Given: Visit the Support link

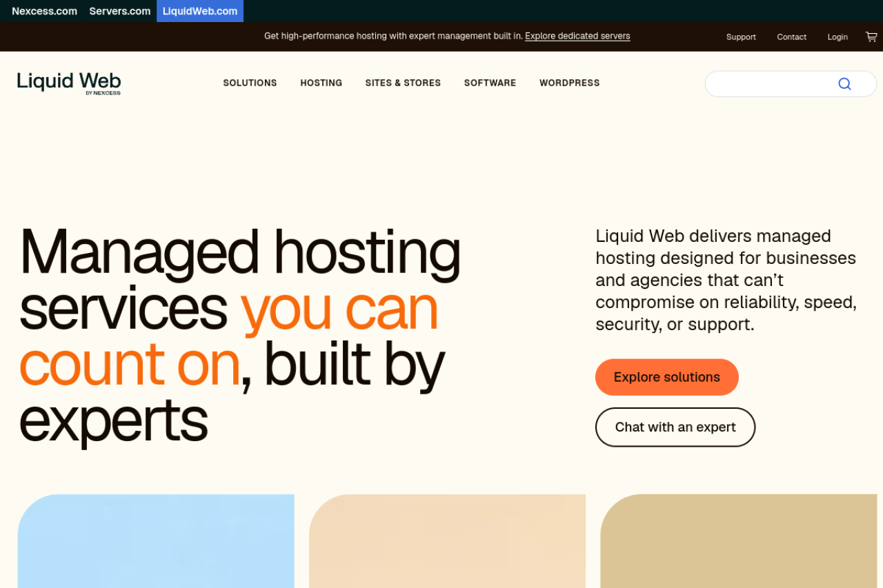Looking at the screenshot, I should 741,37.
